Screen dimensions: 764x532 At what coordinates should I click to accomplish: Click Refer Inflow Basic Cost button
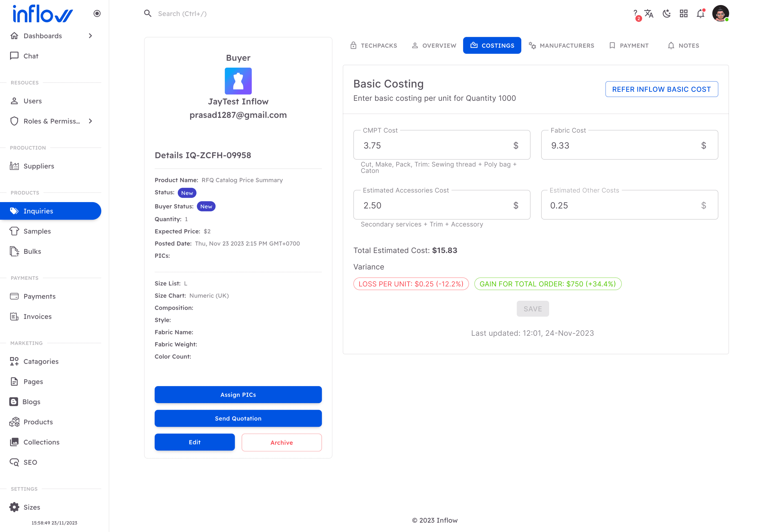coord(661,89)
